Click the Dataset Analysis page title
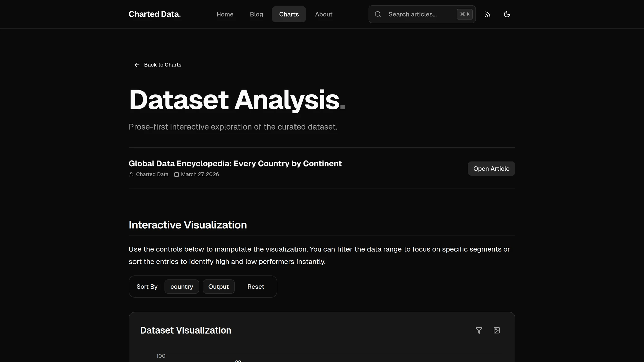The width and height of the screenshot is (644, 362). coord(237,100)
